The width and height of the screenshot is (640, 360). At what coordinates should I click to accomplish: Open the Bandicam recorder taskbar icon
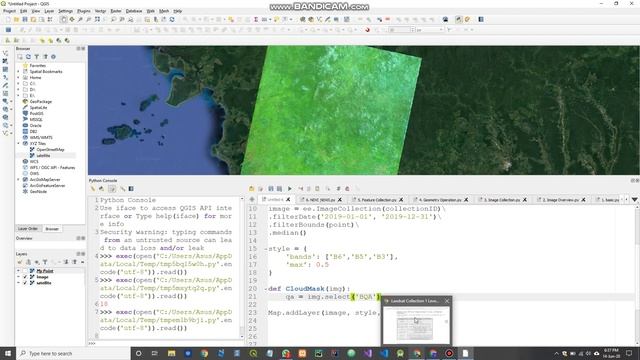pyautogui.click(x=449, y=353)
